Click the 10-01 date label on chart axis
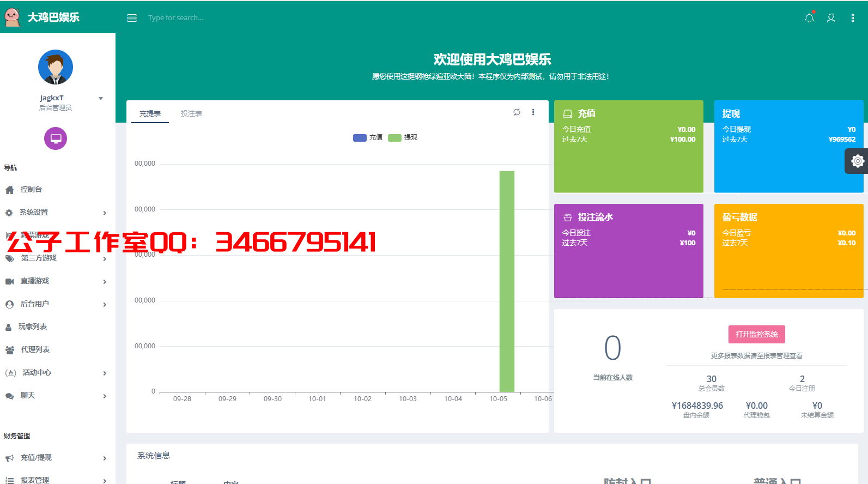The image size is (868, 484). (317, 399)
